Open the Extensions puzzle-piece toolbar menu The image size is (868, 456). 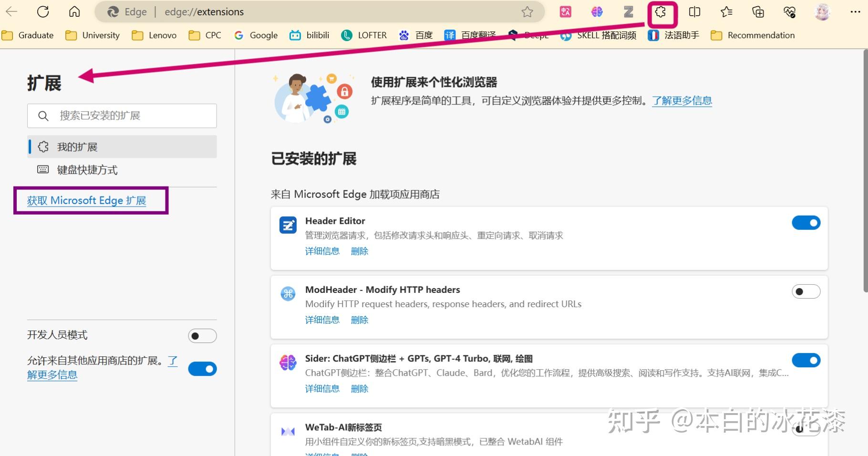[661, 12]
